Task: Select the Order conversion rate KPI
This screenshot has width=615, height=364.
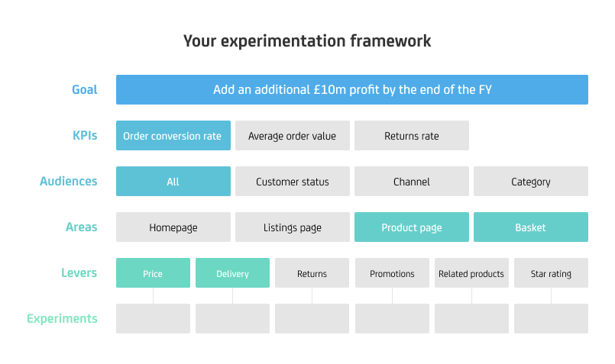Action: coord(173,136)
